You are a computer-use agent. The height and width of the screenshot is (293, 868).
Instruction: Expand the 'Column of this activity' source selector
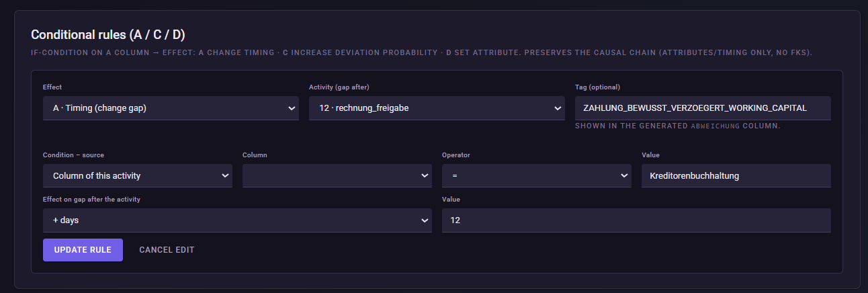[x=138, y=176]
